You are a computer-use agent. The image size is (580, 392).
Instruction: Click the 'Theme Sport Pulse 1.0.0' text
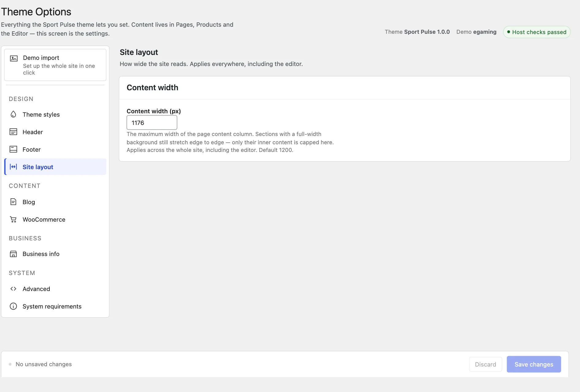417,32
